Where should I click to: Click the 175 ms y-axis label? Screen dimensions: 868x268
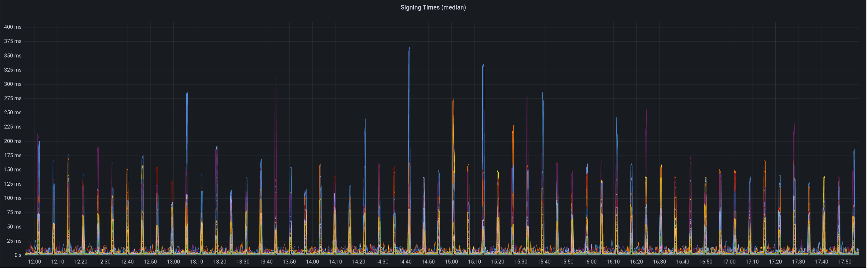[13, 156]
